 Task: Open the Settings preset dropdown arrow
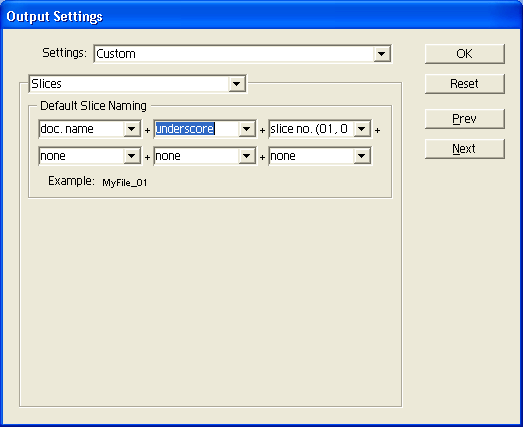[x=382, y=54]
